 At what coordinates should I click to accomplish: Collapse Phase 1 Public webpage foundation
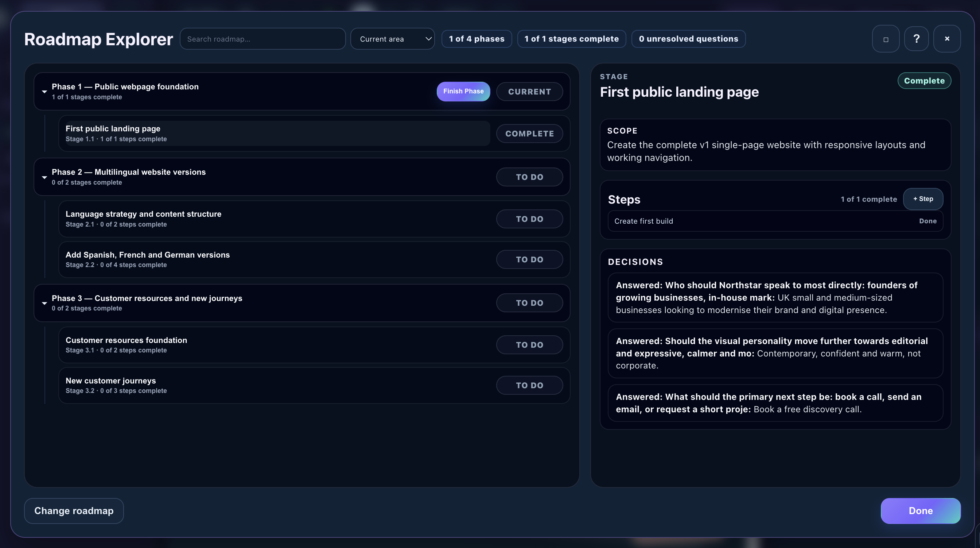point(44,92)
